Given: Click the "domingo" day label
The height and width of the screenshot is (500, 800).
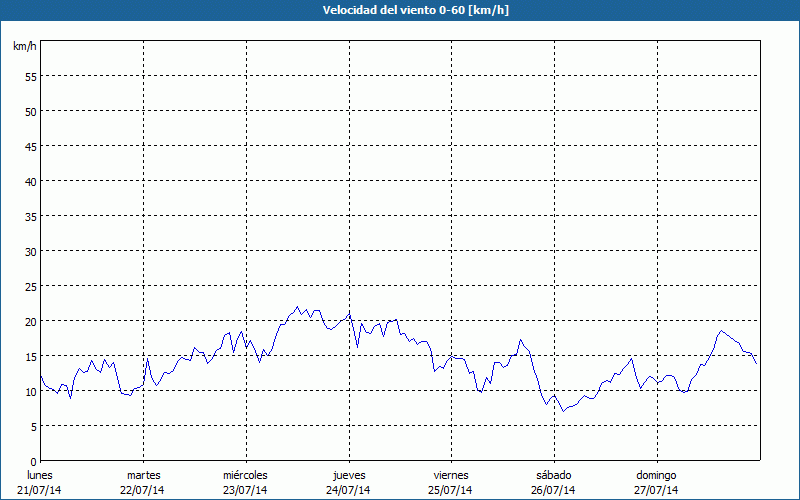Looking at the screenshot, I should pyautogui.click(x=656, y=475).
